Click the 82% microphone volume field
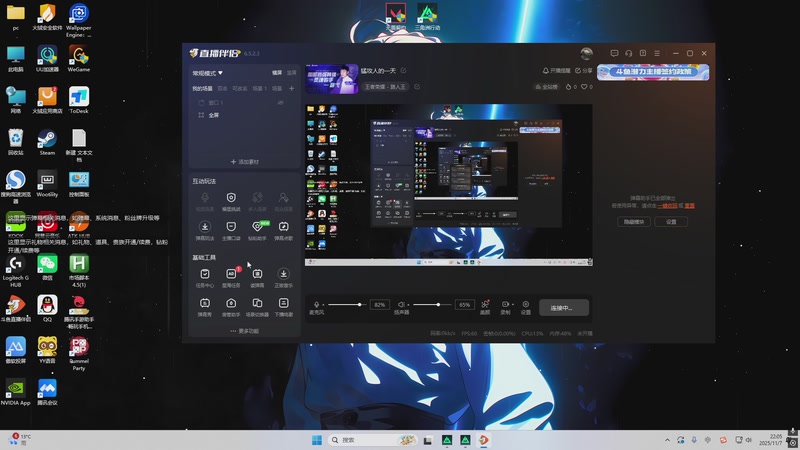The image size is (800, 450). click(x=380, y=305)
